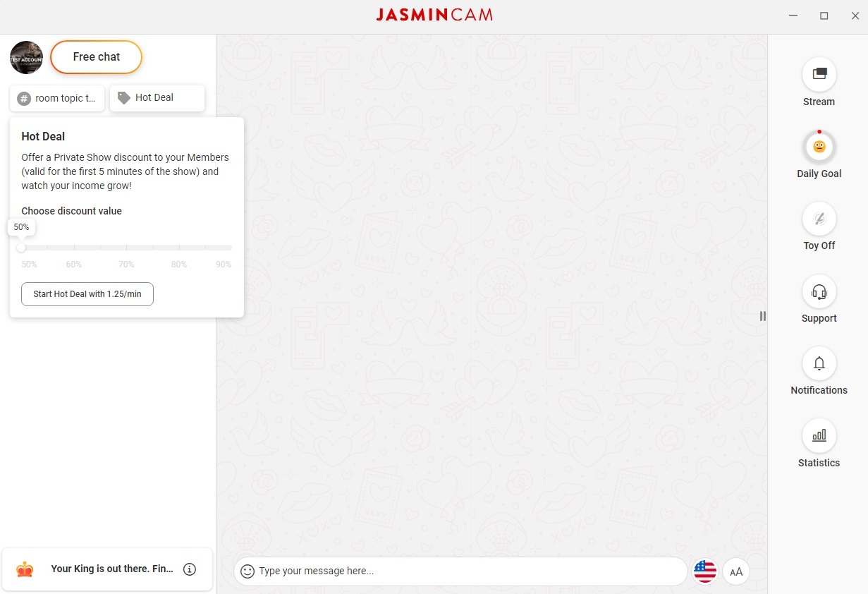Click the crown icon in King banner
Image resolution: width=868 pixels, height=594 pixels.
pyautogui.click(x=25, y=569)
